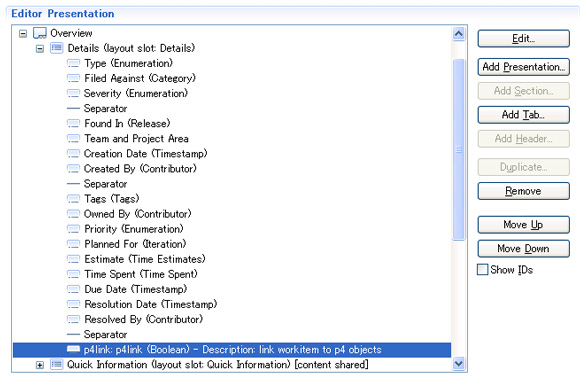Viewport: 580px width, 382px height.
Task: Select the Separator below Resolved By
Action: 105,334
